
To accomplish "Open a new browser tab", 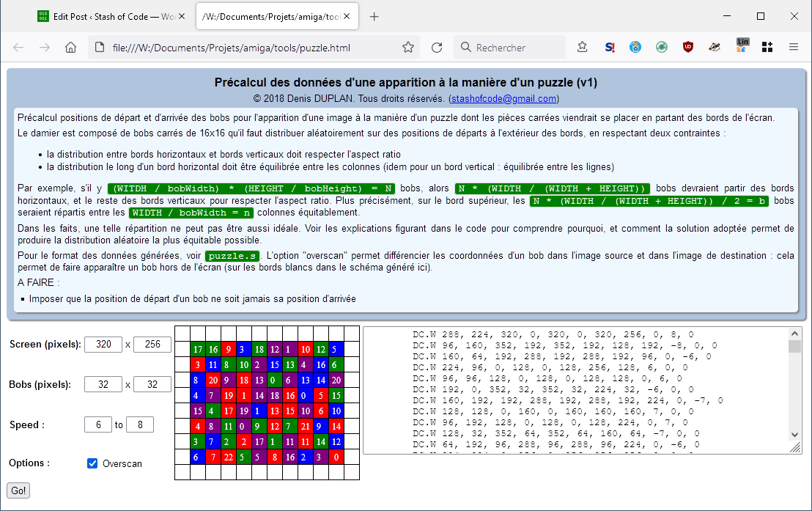I will (374, 17).
